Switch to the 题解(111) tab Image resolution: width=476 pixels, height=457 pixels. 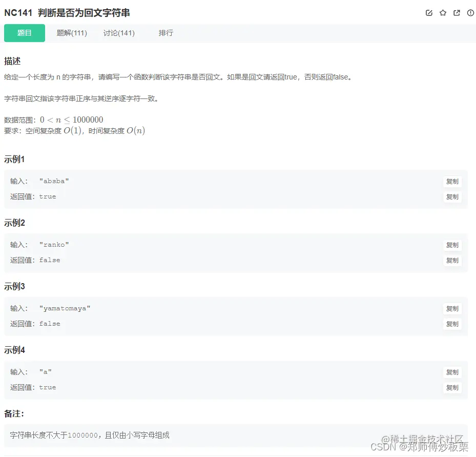[x=71, y=32]
